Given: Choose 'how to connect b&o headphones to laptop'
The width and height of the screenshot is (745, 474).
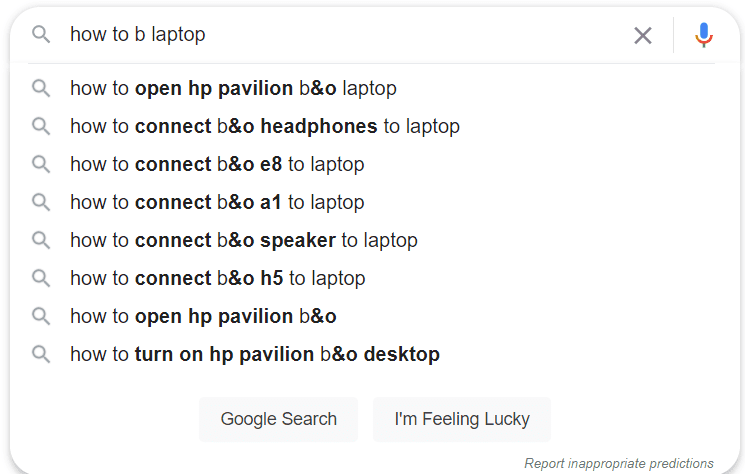Looking at the screenshot, I should [x=265, y=126].
